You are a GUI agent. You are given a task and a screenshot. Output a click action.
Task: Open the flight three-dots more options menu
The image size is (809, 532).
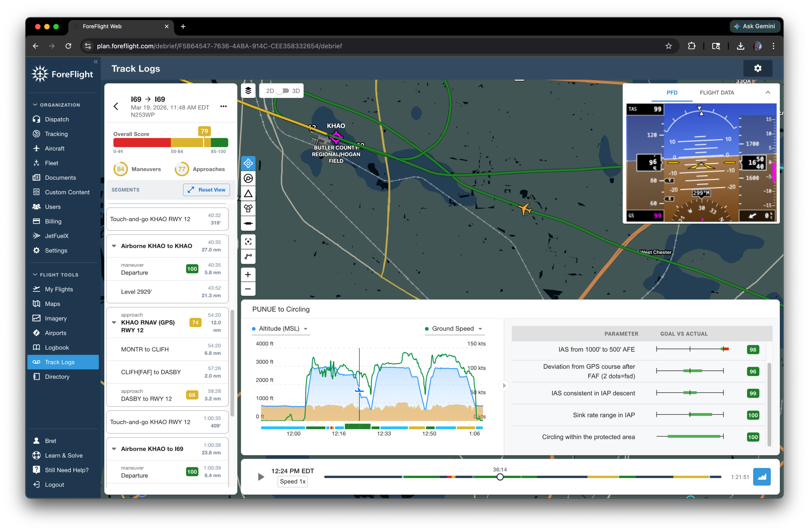[223, 106]
